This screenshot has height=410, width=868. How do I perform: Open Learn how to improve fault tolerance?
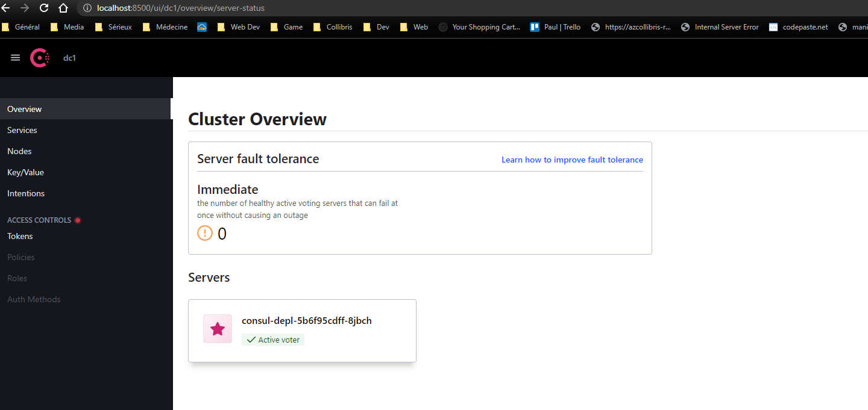[572, 160]
